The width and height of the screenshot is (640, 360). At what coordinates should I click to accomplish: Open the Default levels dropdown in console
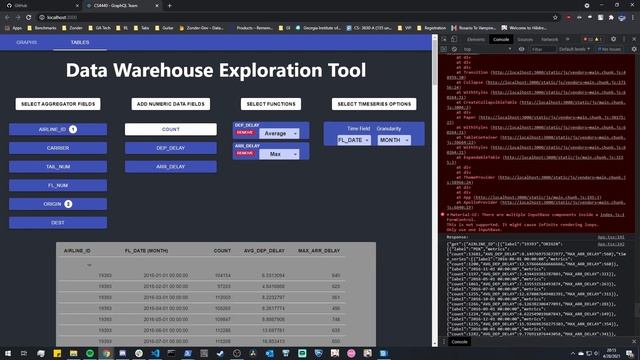pyautogui.click(x=574, y=49)
